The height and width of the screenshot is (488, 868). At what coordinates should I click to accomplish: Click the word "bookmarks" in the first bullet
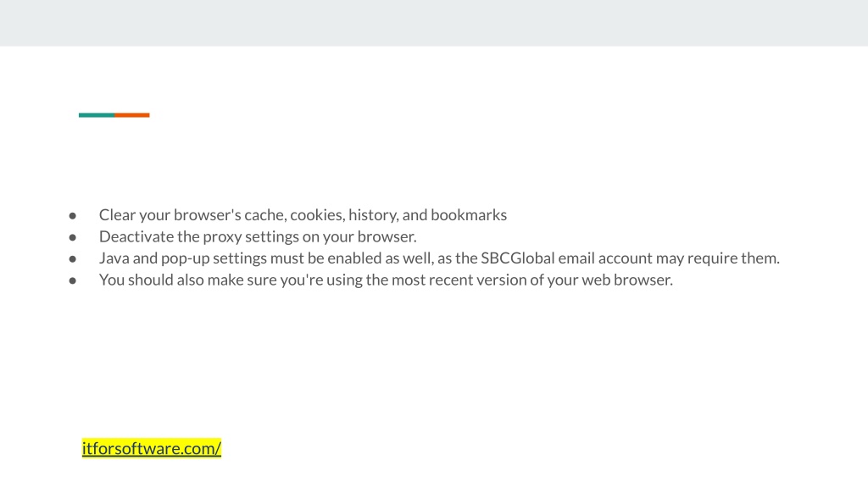[469, 214]
